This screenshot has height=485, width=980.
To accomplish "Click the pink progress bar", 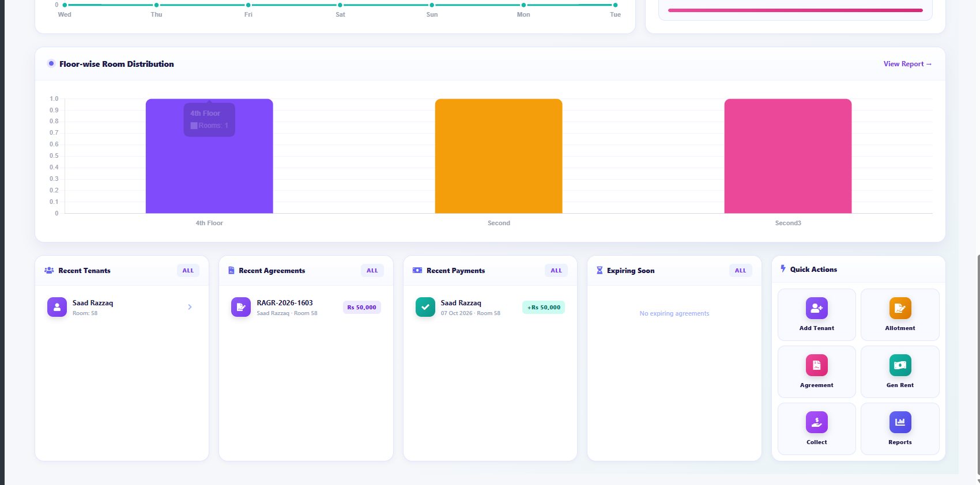I will tap(796, 10).
